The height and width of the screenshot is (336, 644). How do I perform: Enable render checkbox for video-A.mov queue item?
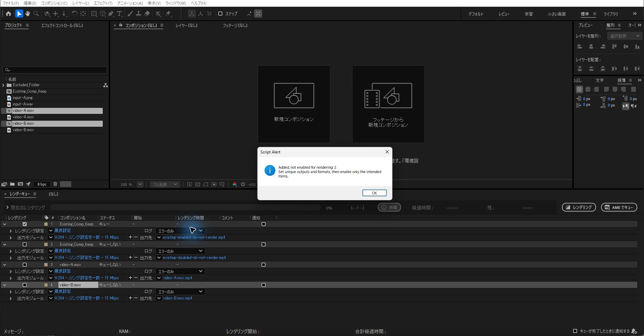click(25, 265)
